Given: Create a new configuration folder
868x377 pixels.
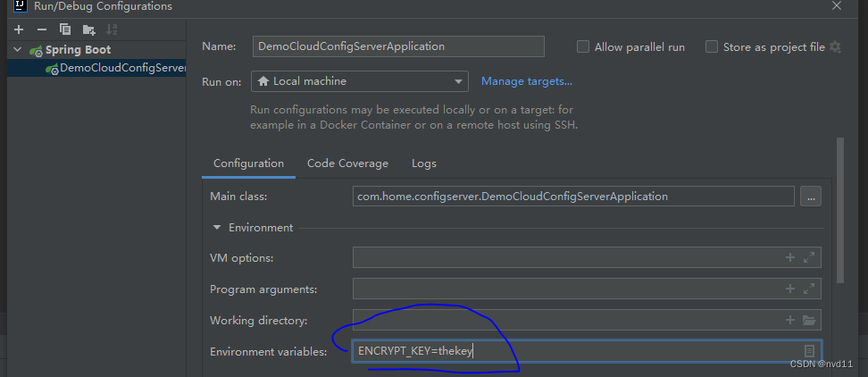Looking at the screenshot, I should 88,29.
